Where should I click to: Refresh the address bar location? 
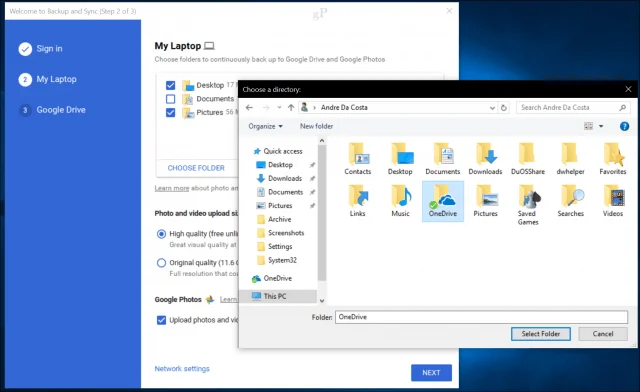(x=504, y=108)
